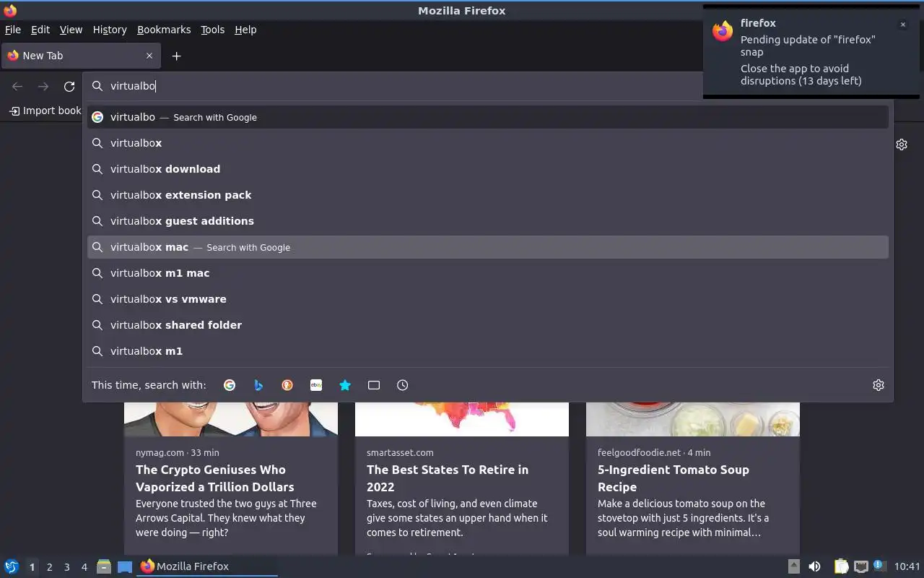
Task: Open file manager from taskbar
Action: click(x=104, y=566)
